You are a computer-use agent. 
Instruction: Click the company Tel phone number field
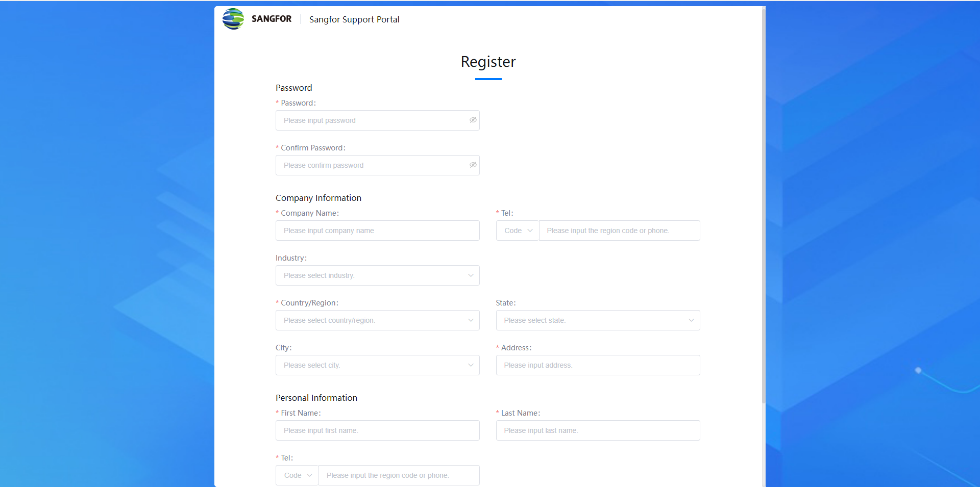click(x=619, y=230)
